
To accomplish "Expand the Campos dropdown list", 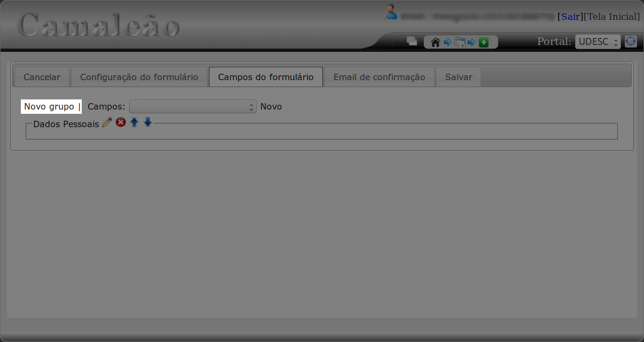I will point(193,106).
